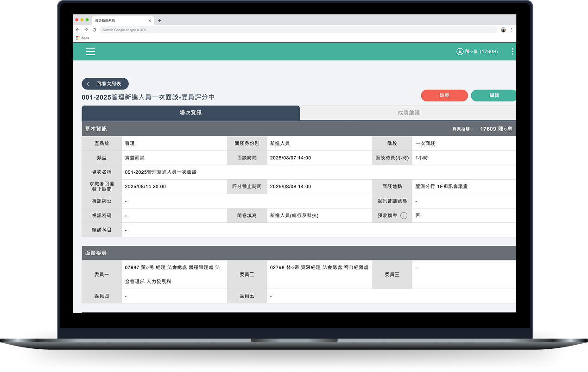Open the Apps grid in bookmarks bar
This screenshot has width=588, height=372.
point(78,38)
